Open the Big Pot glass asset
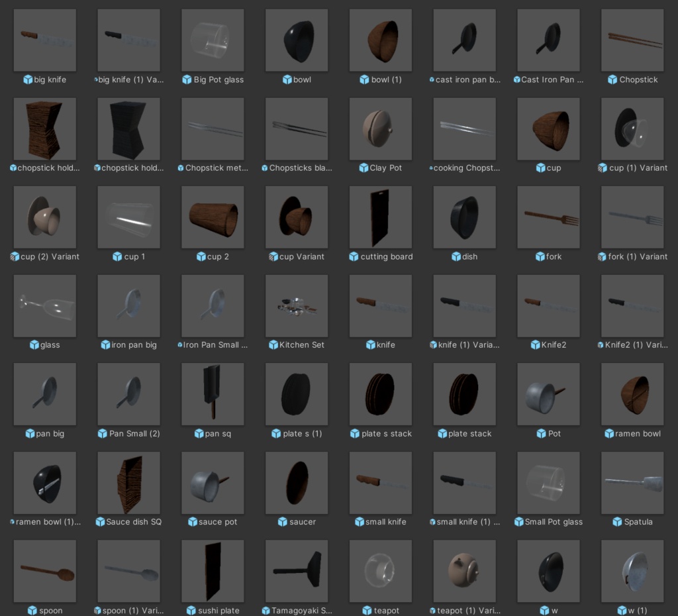 click(x=213, y=40)
